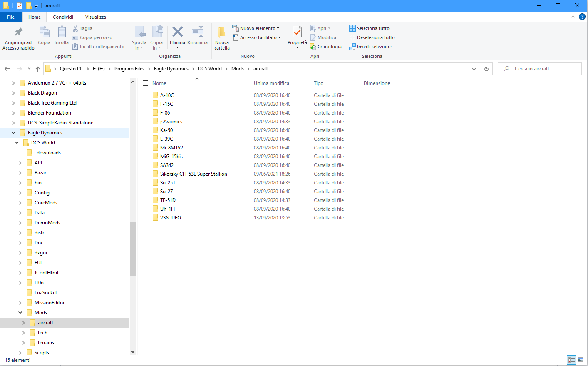The height and width of the screenshot is (366, 588).
Task: Refresh the aircraft folder view
Action: 486,69
